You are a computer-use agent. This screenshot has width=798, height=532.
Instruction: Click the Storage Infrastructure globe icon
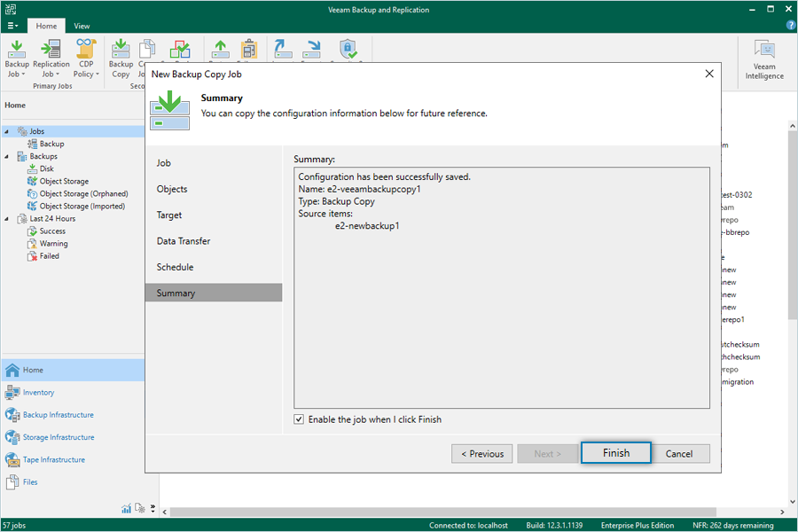coord(12,437)
